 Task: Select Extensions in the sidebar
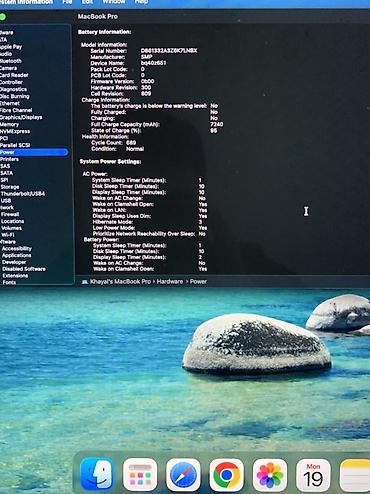click(x=15, y=276)
